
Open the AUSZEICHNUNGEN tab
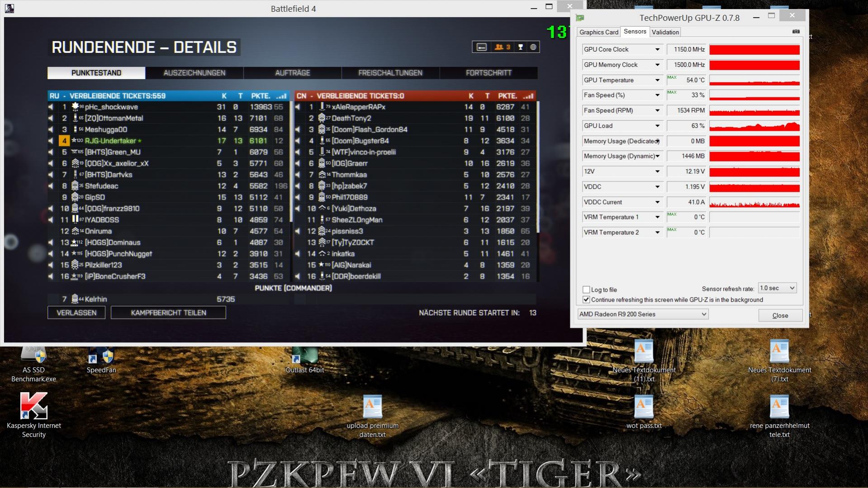tap(194, 73)
